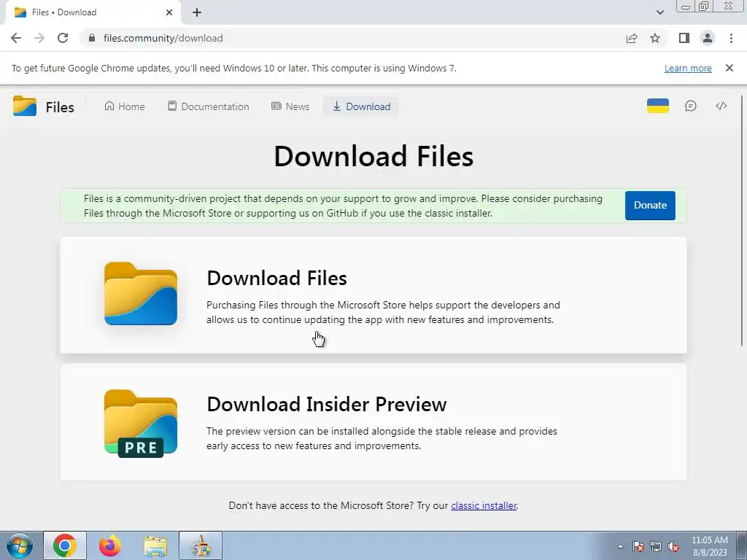Click the Download Files page heading
The height and width of the screenshot is (560, 747).
click(373, 156)
